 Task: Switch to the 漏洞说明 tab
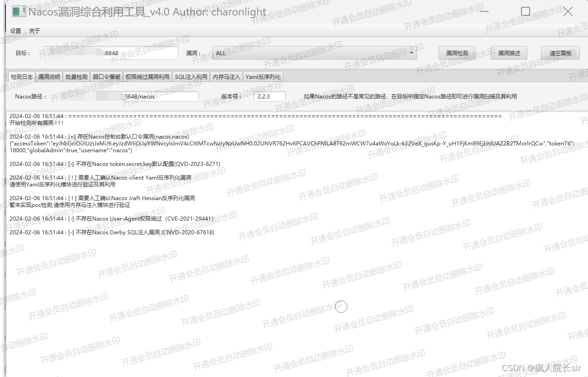click(x=49, y=77)
